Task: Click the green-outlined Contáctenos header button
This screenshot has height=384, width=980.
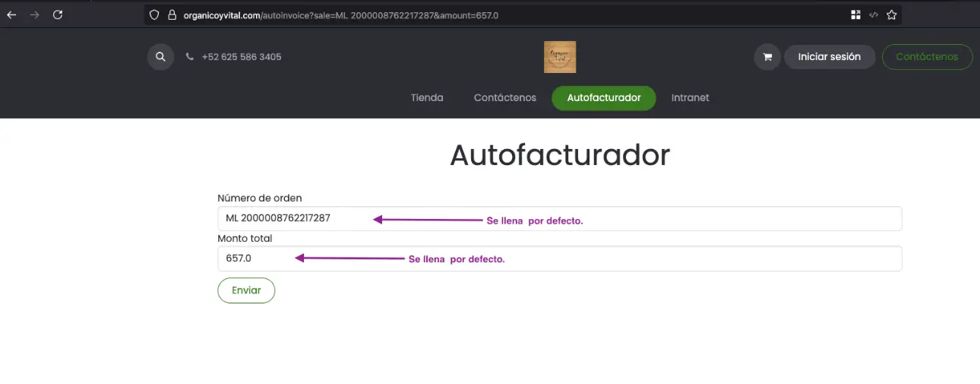Action: [927, 57]
